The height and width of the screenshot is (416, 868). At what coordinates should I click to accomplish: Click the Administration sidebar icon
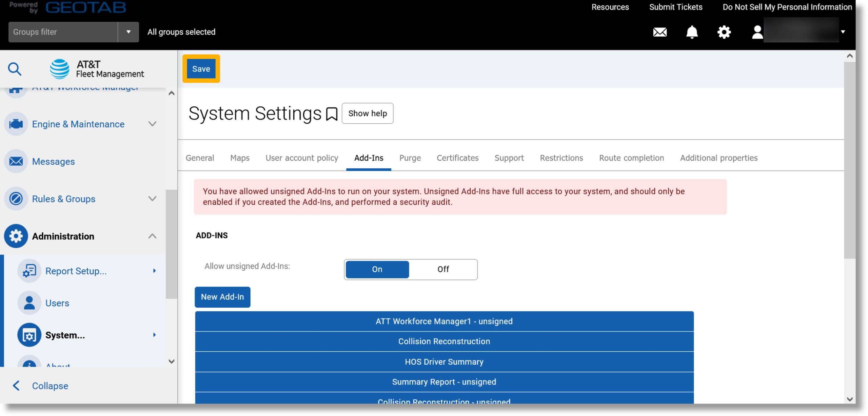tap(16, 236)
